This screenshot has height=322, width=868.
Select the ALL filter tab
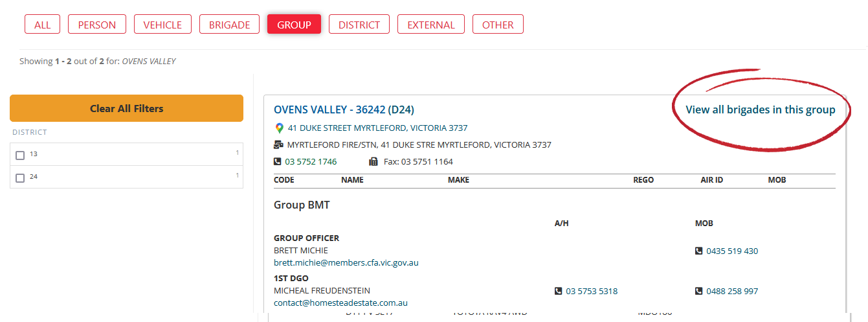pos(42,25)
